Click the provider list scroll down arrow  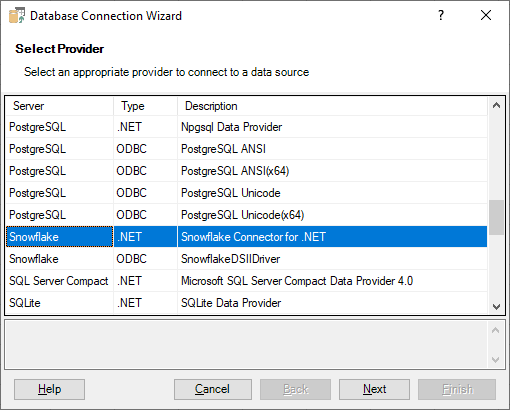(496, 306)
